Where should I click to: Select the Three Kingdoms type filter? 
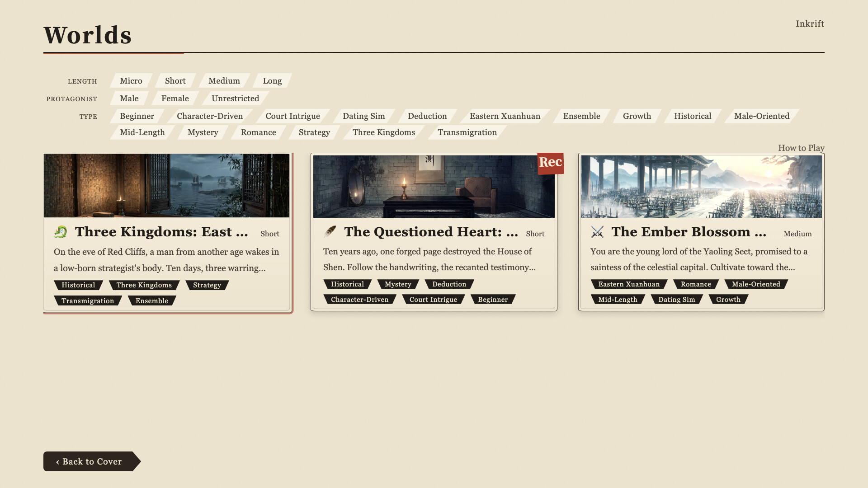(x=384, y=132)
